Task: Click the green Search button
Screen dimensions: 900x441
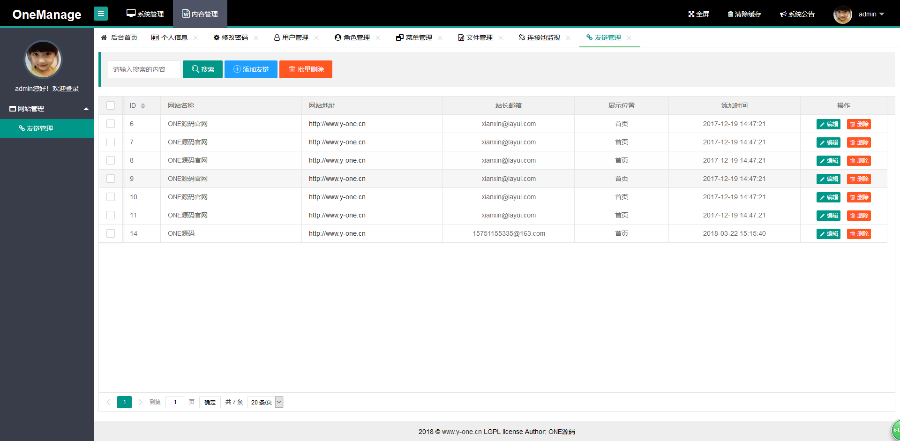Action: pyautogui.click(x=202, y=69)
